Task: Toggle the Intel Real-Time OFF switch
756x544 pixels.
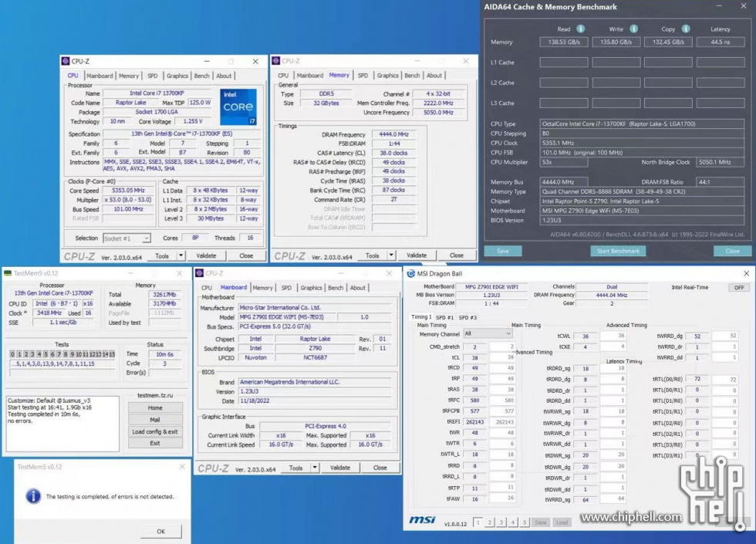Action: point(739,287)
